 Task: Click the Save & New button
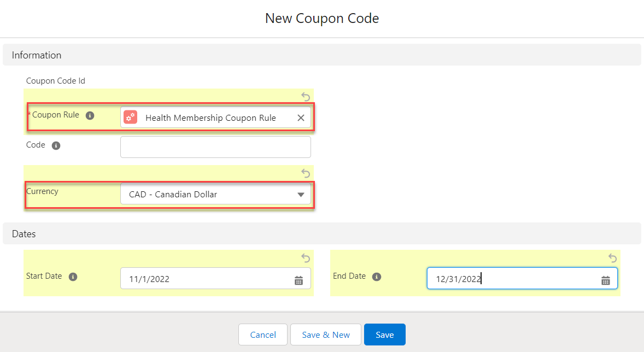tap(326, 335)
